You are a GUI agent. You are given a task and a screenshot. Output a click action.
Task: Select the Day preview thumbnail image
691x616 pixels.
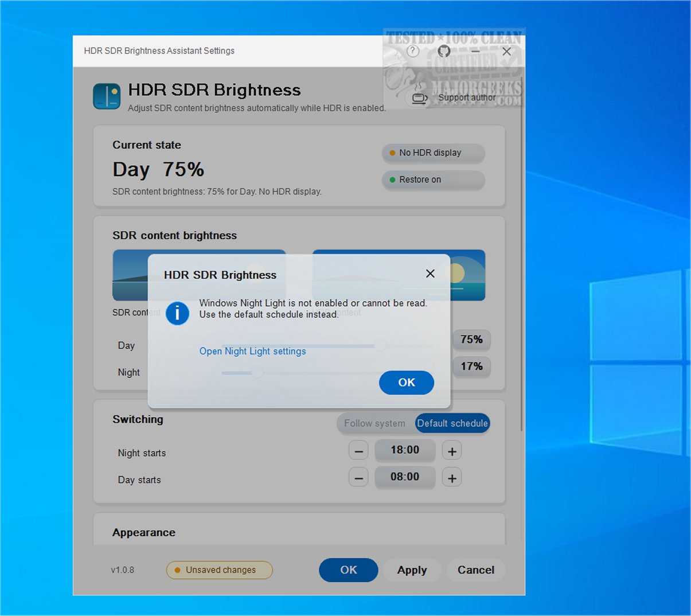(199, 275)
